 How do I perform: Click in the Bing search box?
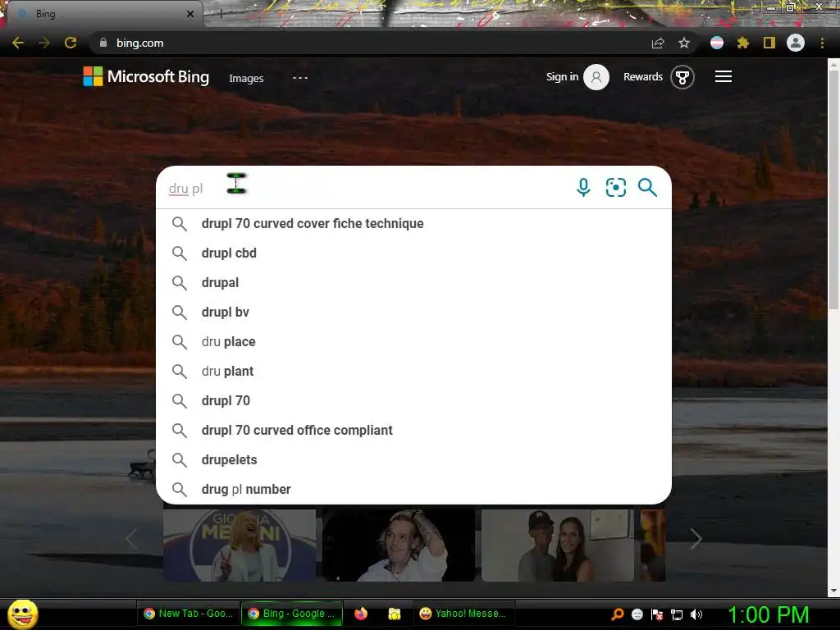click(x=364, y=188)
